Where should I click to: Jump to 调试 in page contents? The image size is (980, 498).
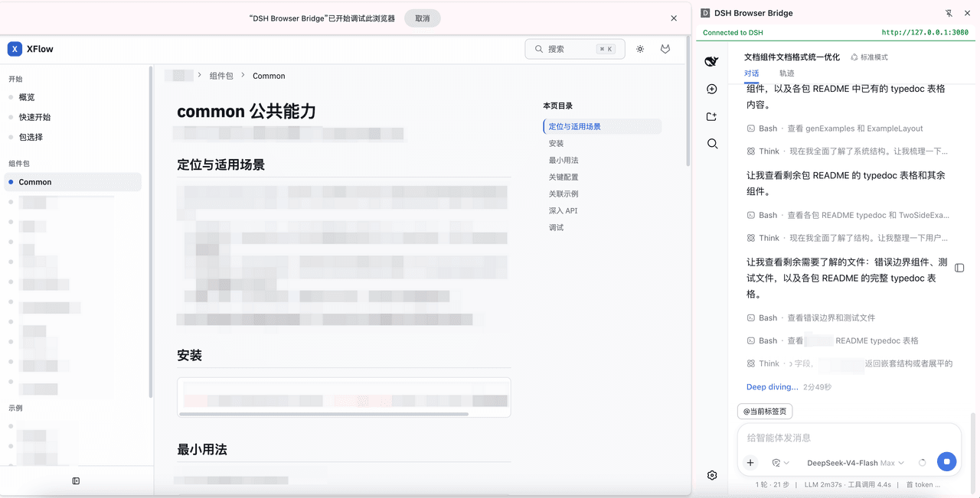click(x=556, y=227)
